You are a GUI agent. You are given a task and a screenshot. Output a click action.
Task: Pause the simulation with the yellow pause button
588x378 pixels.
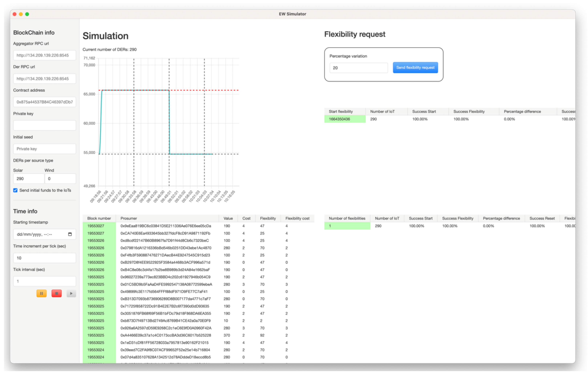(41, 293)
